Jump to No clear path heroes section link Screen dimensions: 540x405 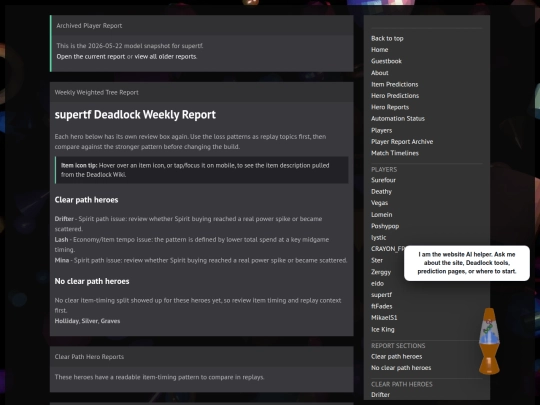[x=401, y=368]
